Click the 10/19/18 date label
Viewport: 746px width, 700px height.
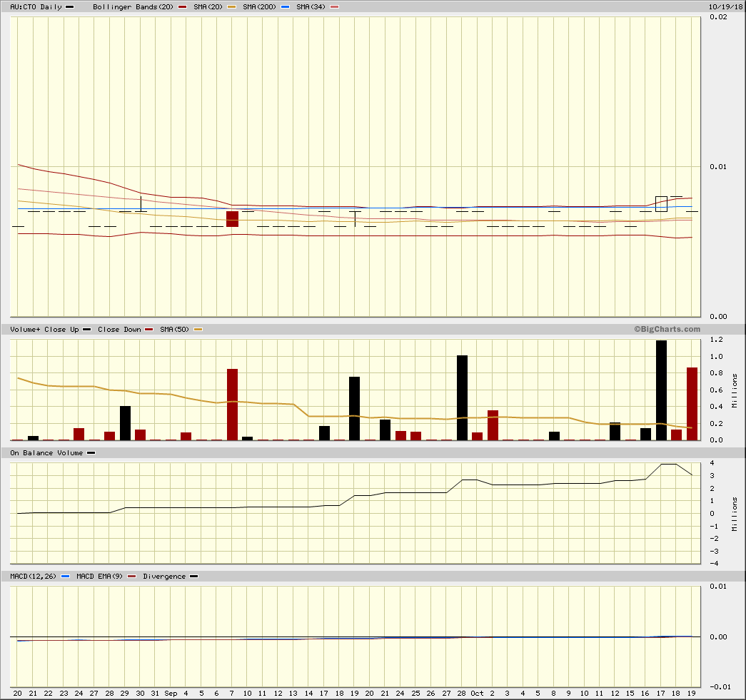pos(725,7)
